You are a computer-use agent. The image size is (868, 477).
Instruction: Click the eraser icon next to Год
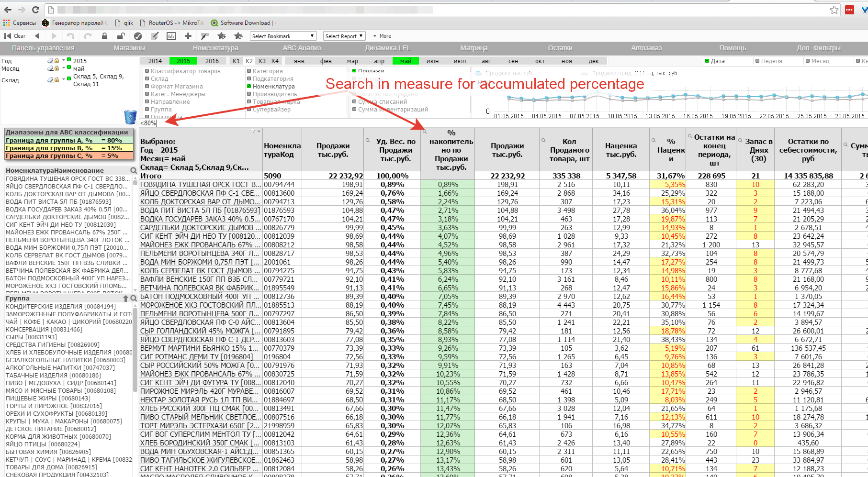[50, 61]
